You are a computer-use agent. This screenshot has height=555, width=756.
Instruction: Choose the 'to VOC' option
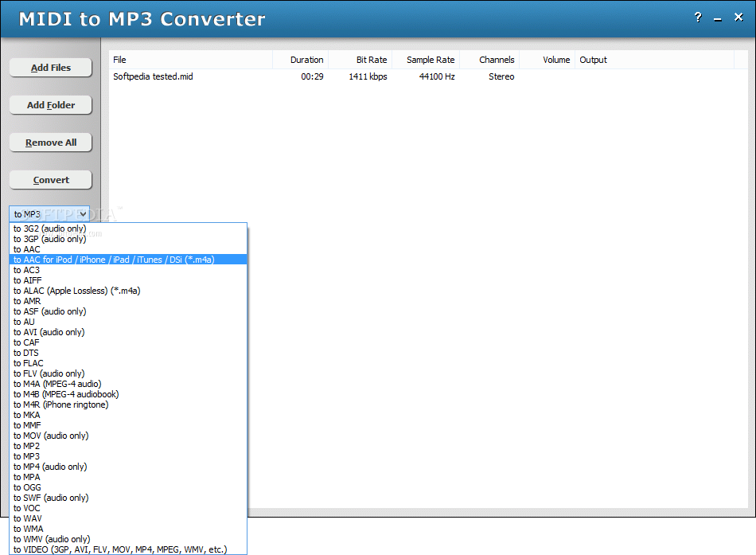pos(128,508)
